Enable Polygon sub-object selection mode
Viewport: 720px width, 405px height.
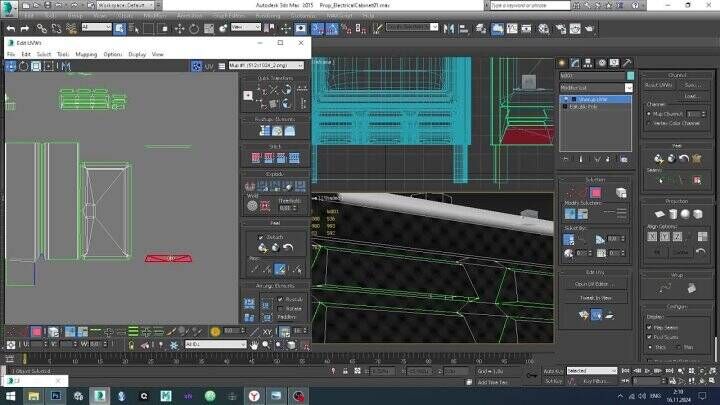click(595, 192)
